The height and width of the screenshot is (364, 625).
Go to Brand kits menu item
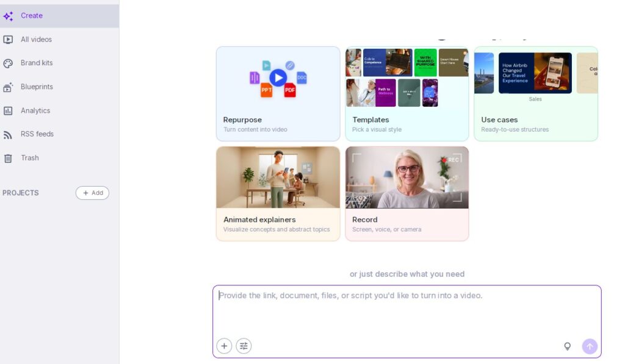37,63
